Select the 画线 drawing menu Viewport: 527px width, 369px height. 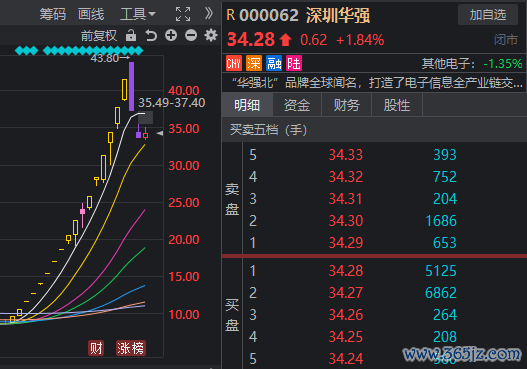[91, 14]
